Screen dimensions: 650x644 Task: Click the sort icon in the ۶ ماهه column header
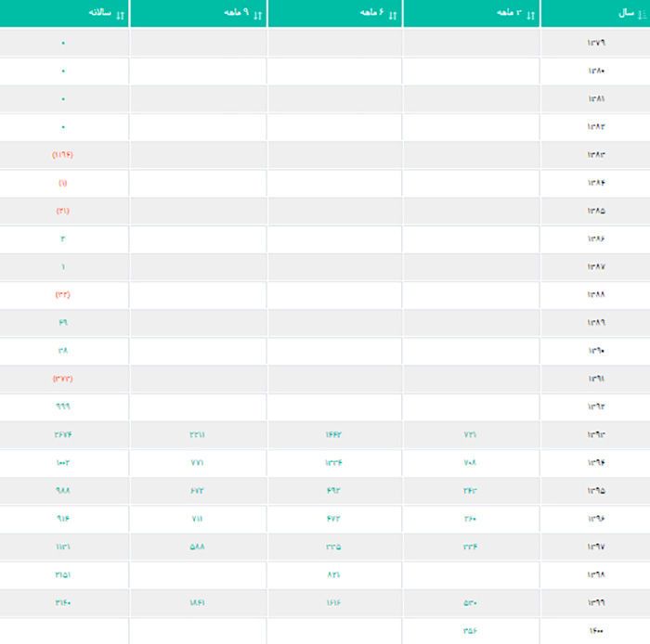pos(392,14)
